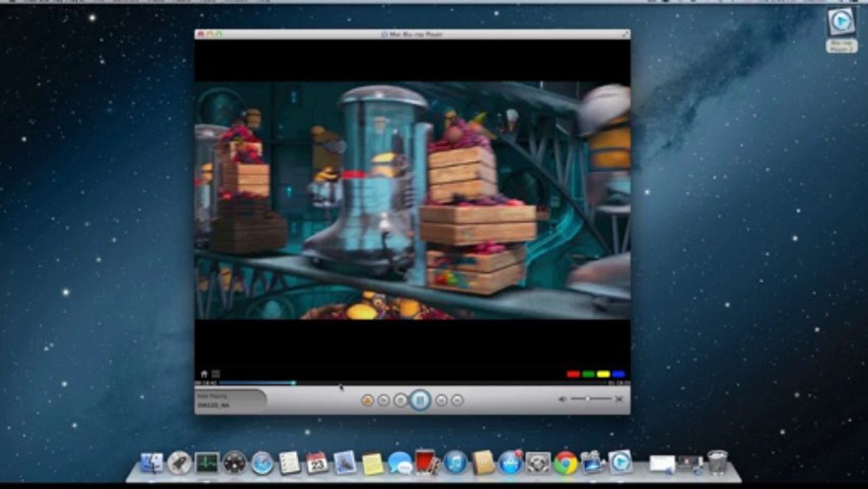Viewport: 868px width, 489px height.
Task: Open the brown book icon in the Dock
Action: click(x=483, y=463)
